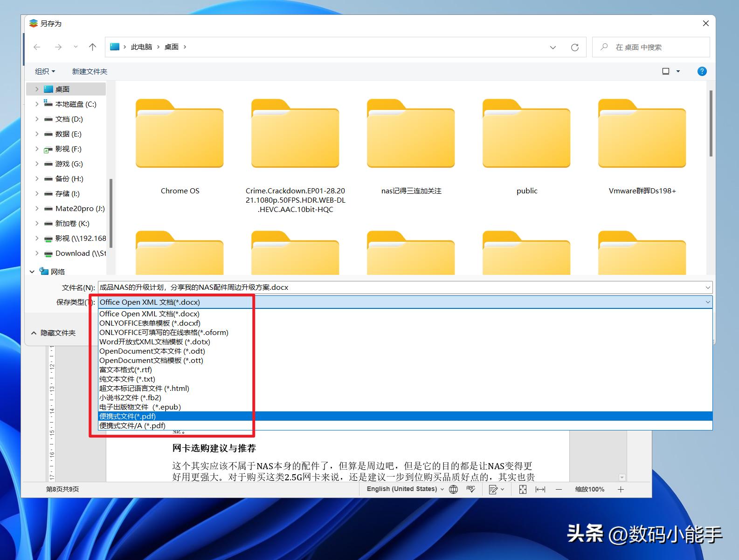This screenshot has width=739, height=560.
Task: Select 备份 (H:) drive
Action: tap(69, 178)
